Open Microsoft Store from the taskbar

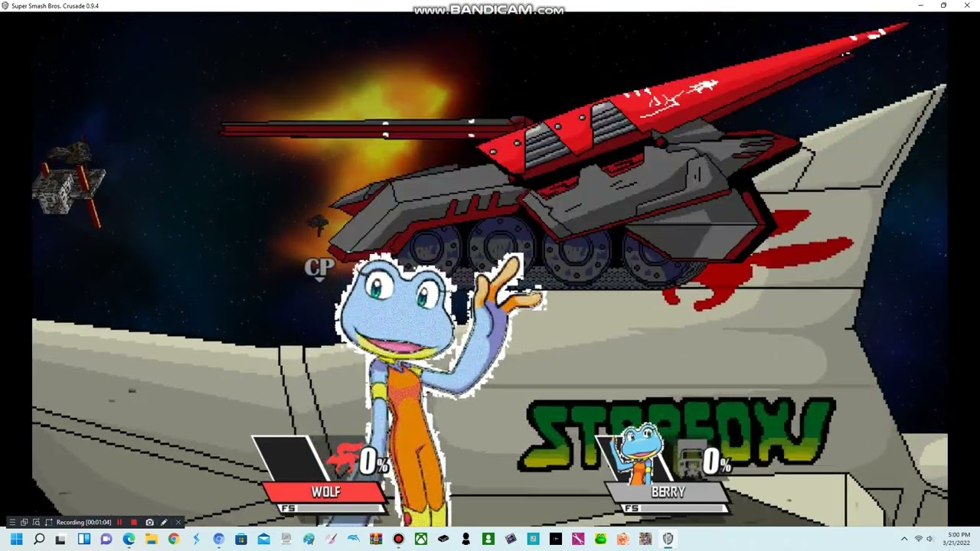[241, 540]
